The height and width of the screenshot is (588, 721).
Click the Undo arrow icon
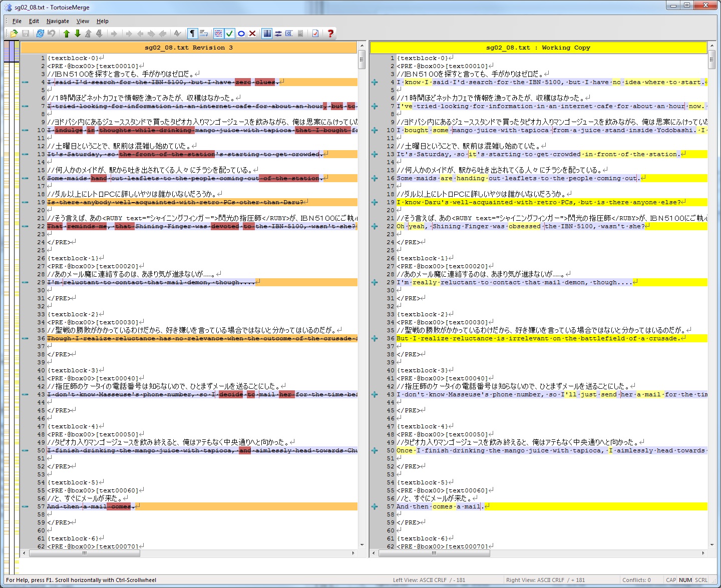click(52, 34)
